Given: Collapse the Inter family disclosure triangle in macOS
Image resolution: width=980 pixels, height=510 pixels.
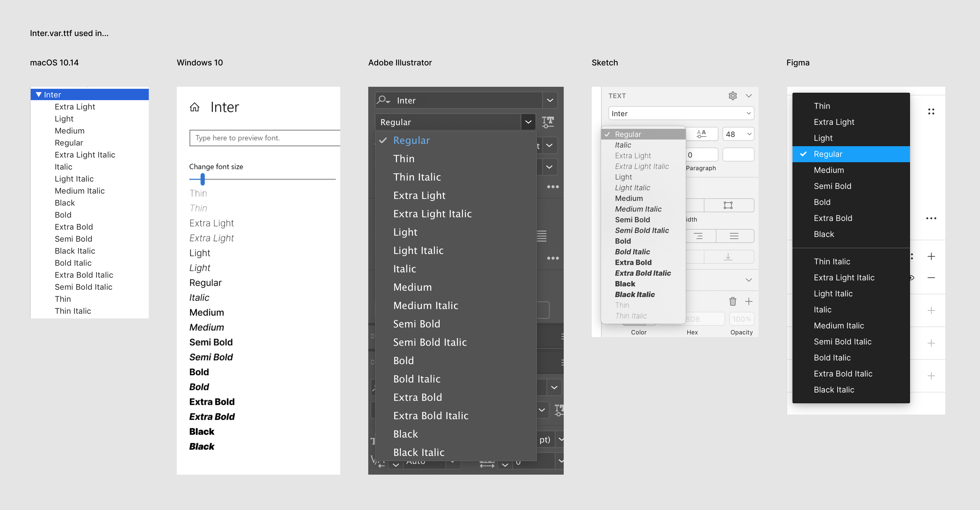Looking at the screenshot, I should [38, 94].
